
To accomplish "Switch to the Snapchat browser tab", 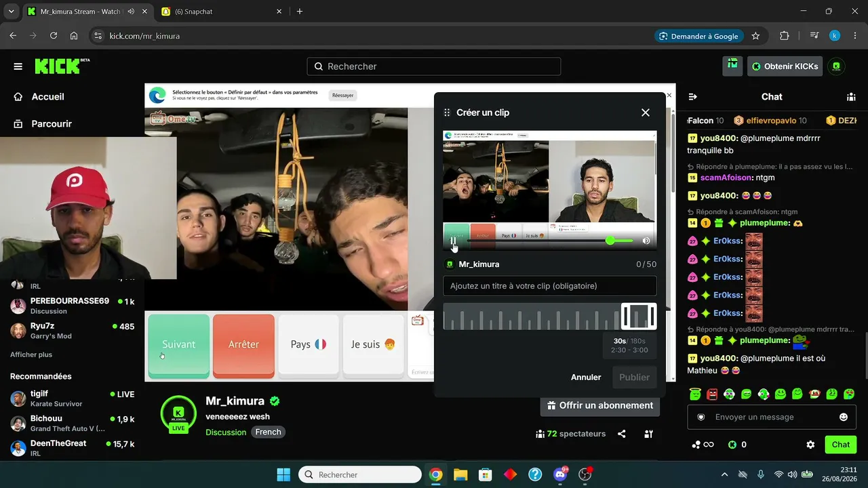I will click(x=222, y=12).
